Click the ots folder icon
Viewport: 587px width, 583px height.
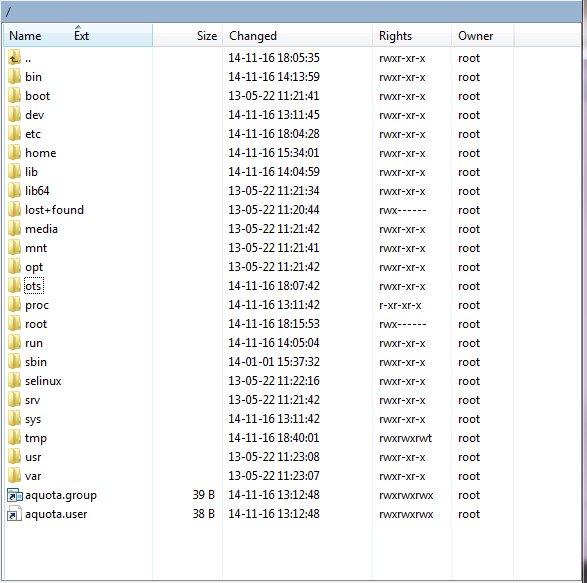coord(14,286)
